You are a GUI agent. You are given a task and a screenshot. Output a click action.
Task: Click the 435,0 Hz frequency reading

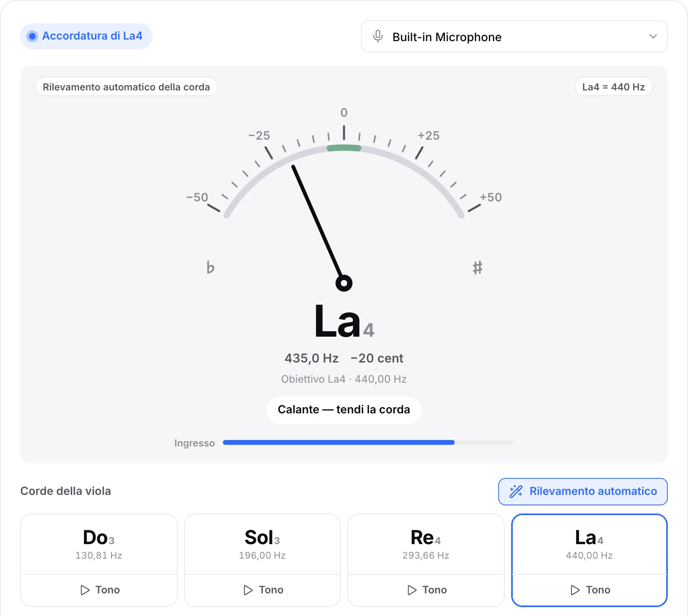pos(311,358)
